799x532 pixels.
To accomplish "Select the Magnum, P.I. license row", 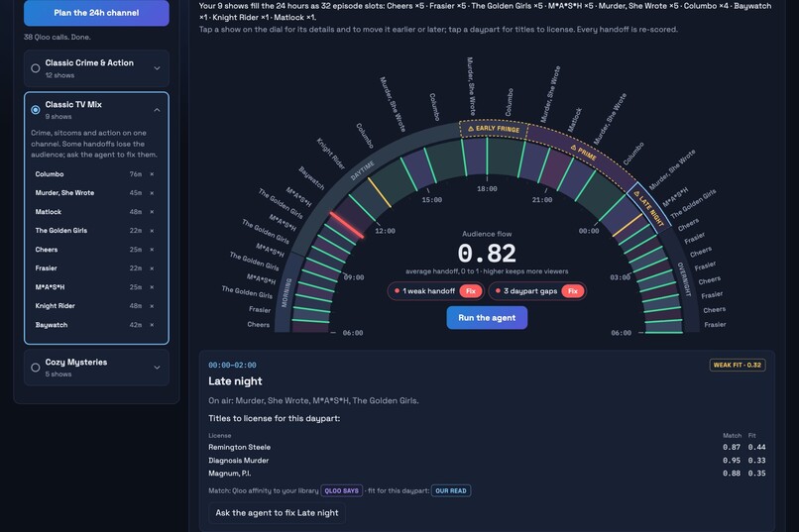I will (487, 473).
